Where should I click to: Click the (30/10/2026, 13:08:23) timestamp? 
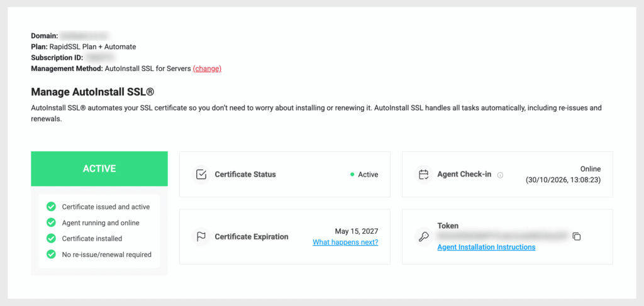click(563, 180)
